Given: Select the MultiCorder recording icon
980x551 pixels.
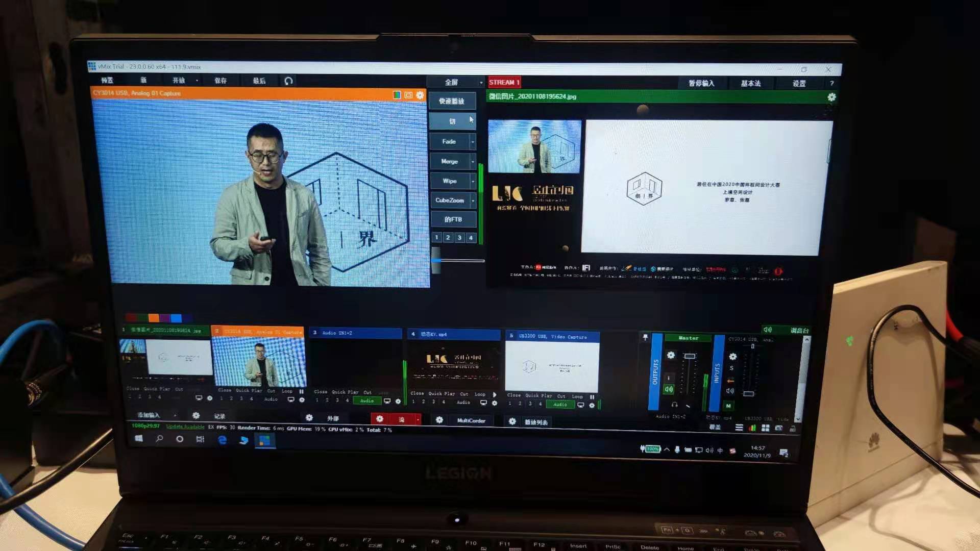Looking at the screenshot, I should click(x=471, y=420).
